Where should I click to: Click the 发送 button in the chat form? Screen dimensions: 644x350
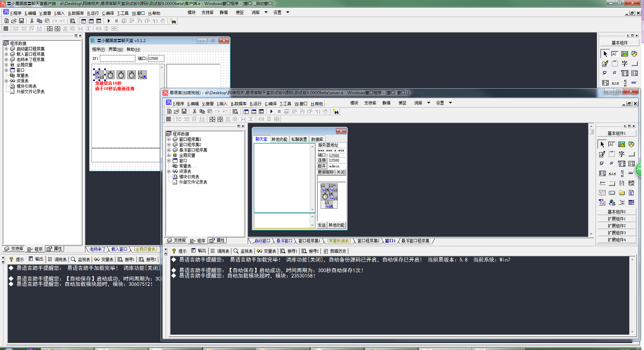[x=322, y=225]
